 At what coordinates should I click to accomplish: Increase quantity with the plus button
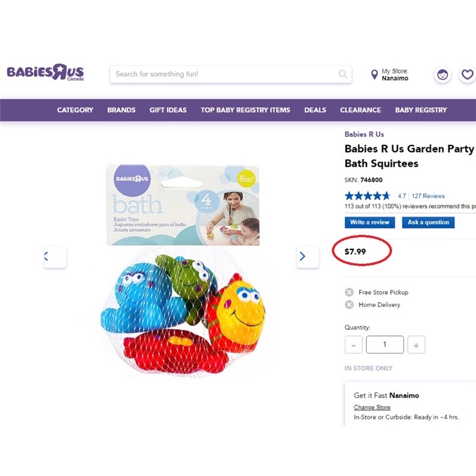pyautogui.click(x=416, y=345)
